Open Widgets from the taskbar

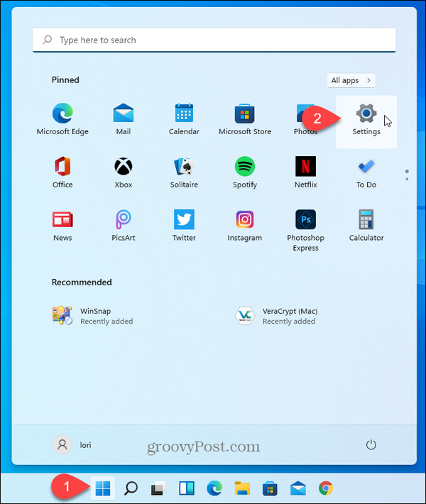point(187,488)
